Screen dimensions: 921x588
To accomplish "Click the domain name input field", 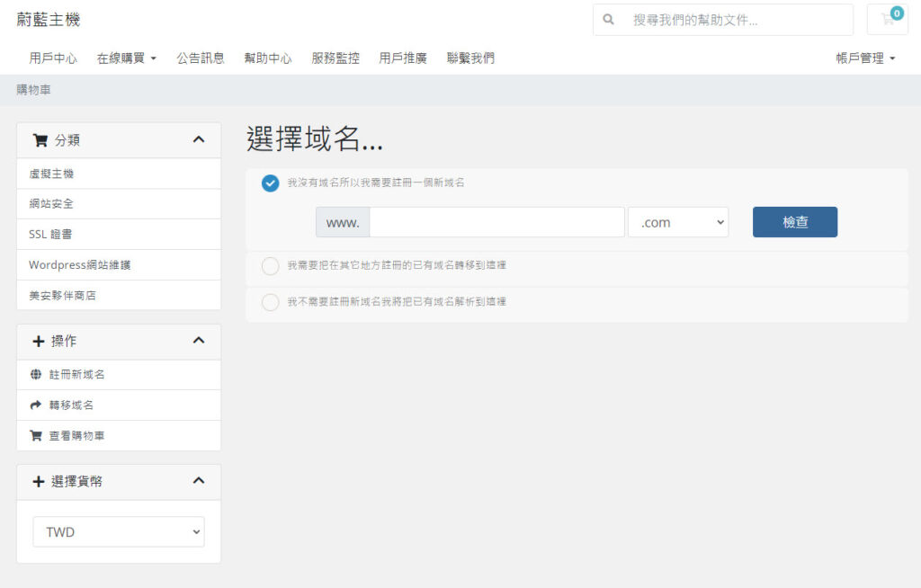I will pyautogui.click(x=496, y=222).
